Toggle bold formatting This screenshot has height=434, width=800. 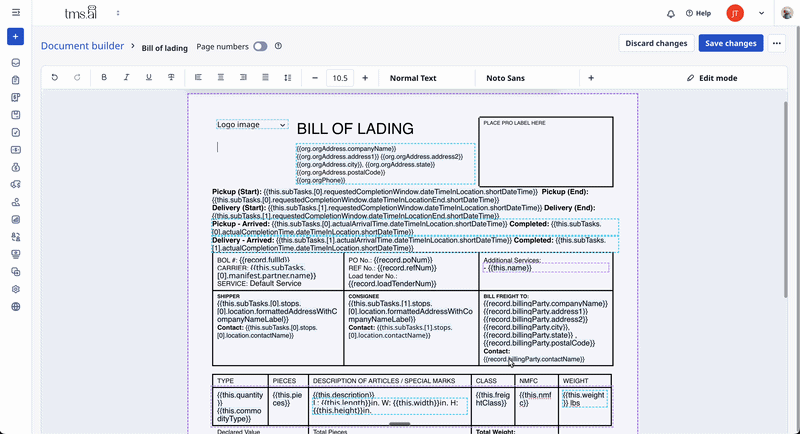104,78
